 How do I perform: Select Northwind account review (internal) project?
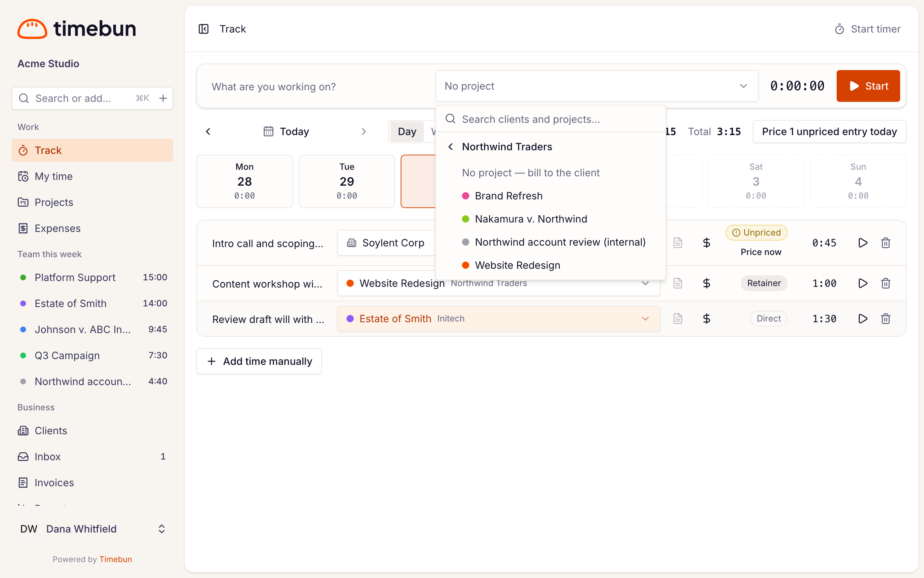550,242
